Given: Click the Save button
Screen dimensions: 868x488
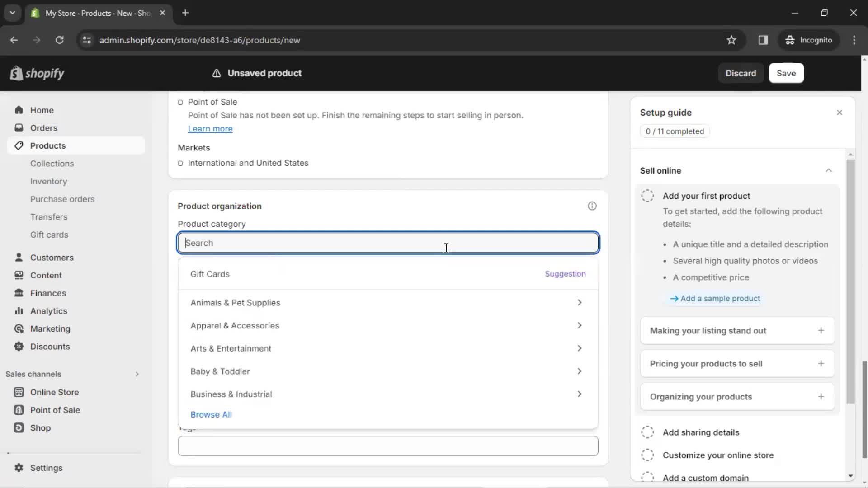Looking at the screenshot, I should click(786, 73).
